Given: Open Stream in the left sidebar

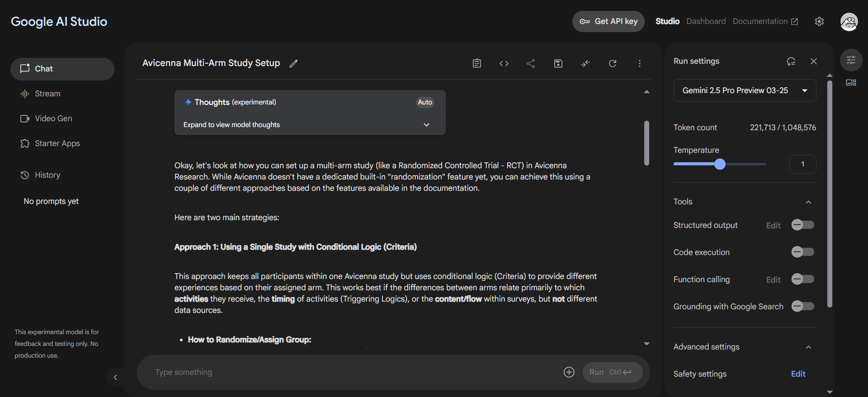Looking at the screenshot, I should point(47,94).
